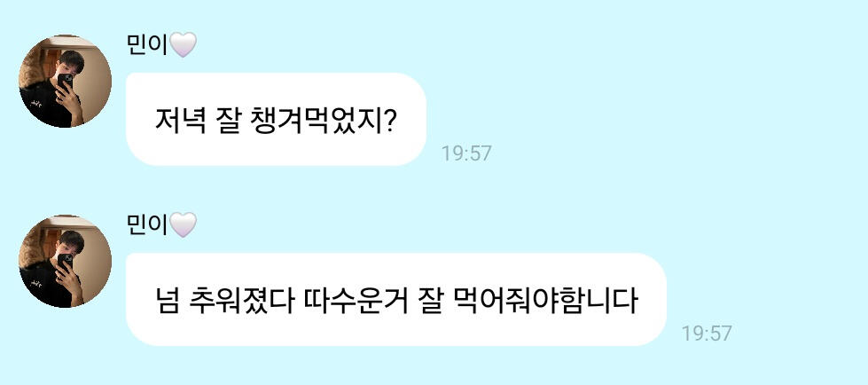868x385 pixels.
Task: Click 19:57 timestamp after the second message
Action: click(707, 334)
